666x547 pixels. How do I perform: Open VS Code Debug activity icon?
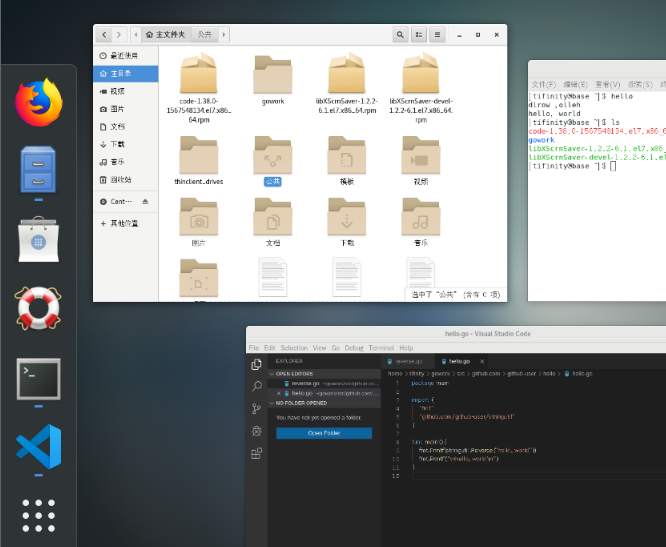[x=257, y=431]
